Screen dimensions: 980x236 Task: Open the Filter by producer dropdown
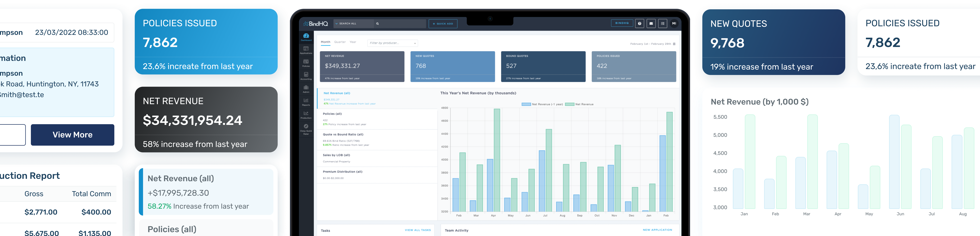[393, 43]
